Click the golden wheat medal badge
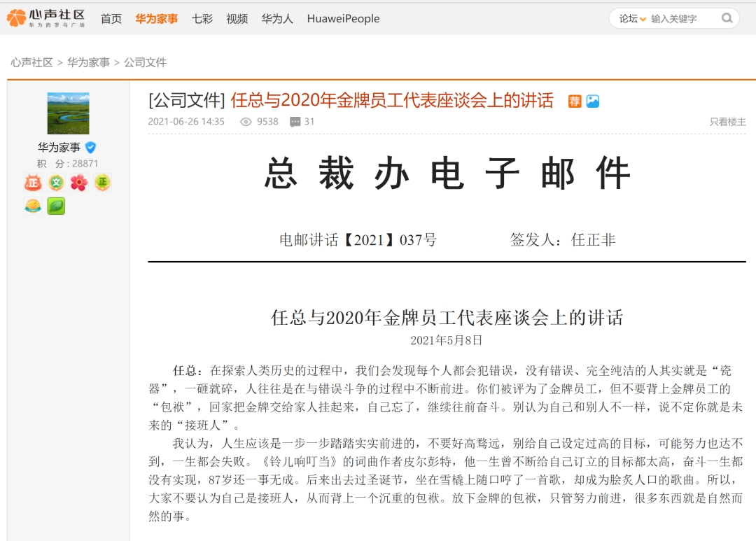The height and width of the screenshot is (541, 756). click(33, 206)
